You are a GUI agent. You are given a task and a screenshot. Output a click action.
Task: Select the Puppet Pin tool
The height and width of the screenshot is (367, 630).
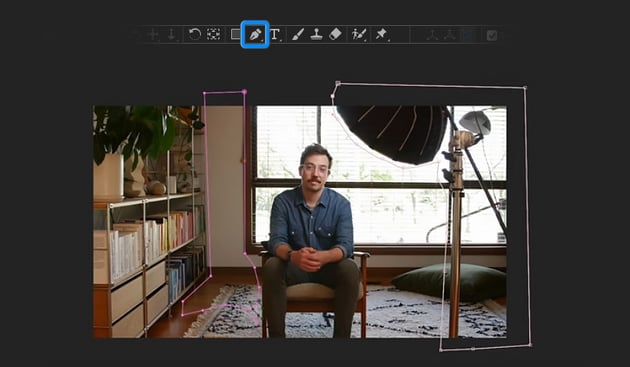coord(381,35)
